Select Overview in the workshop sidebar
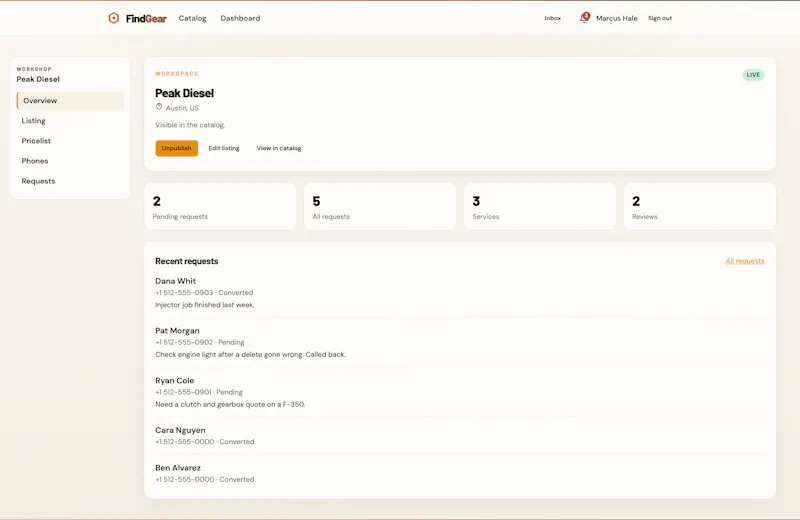 click(70, 101)
